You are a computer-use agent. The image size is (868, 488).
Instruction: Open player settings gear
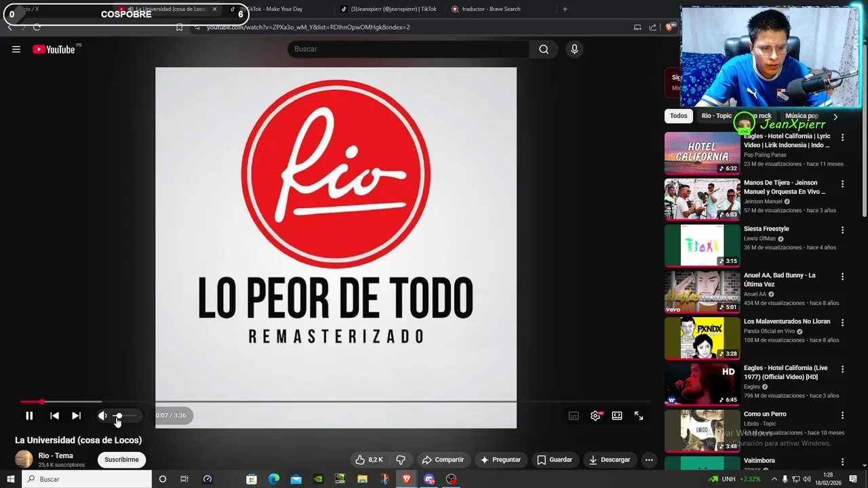595,415
